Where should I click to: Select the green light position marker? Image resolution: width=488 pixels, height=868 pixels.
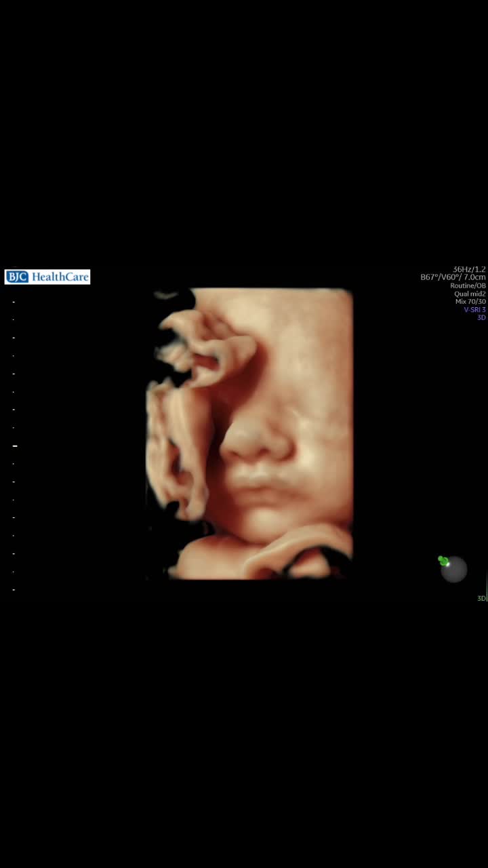coord(443,561)
